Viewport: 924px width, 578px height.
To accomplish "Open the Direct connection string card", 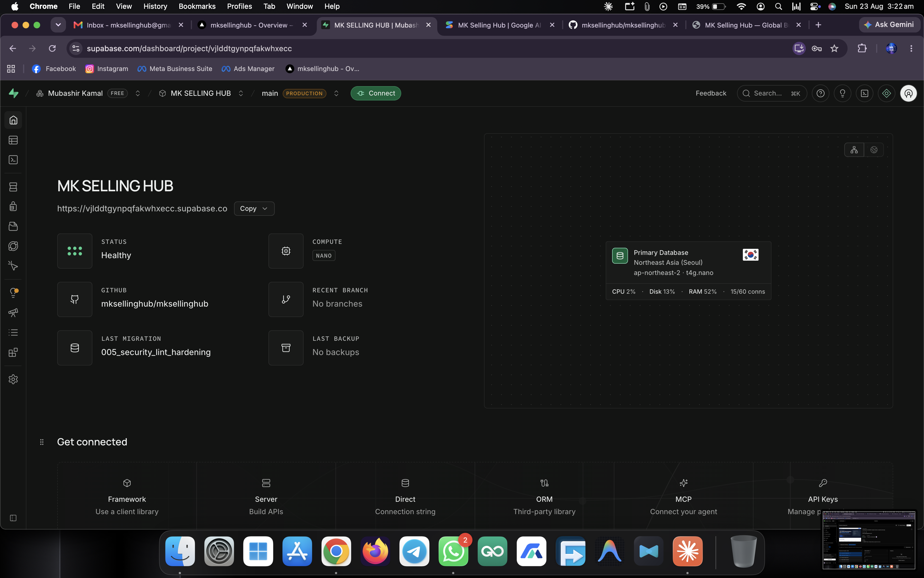I will 405,496.
